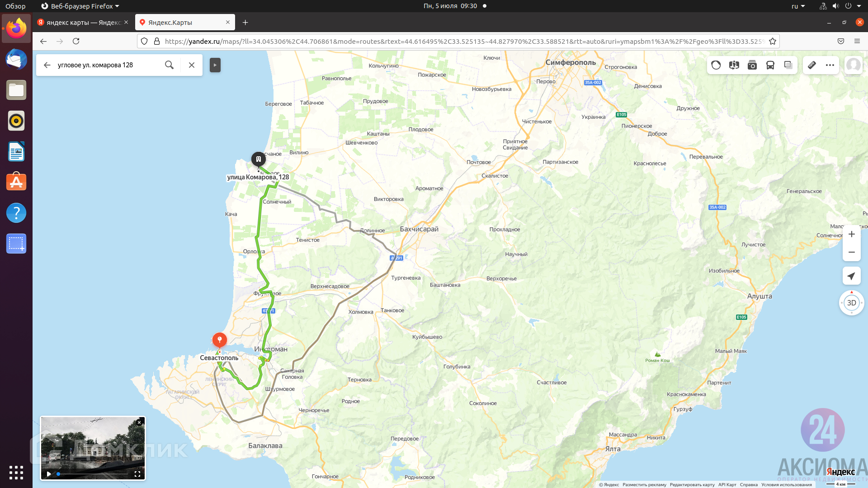Image resolution: width=868 pixels, height=488 pixels.
Task: Open the ru keyboard layout dropdown
Action: coord(798,6)
